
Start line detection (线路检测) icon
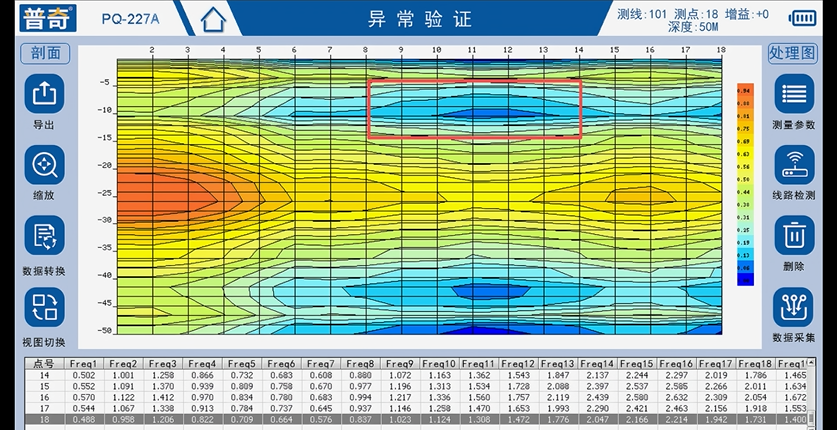(794, 165)
